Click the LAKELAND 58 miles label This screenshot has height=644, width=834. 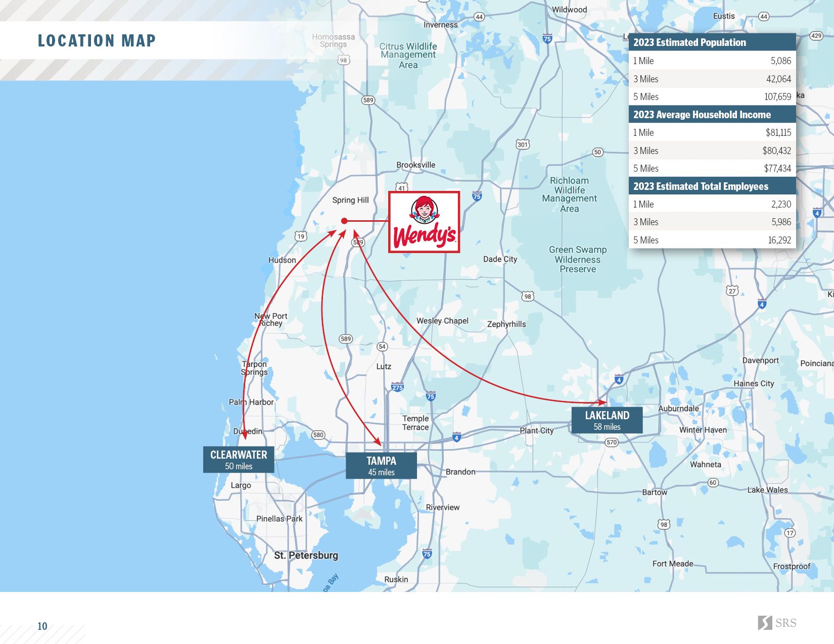pyautogui.click(x=607, y=420)
